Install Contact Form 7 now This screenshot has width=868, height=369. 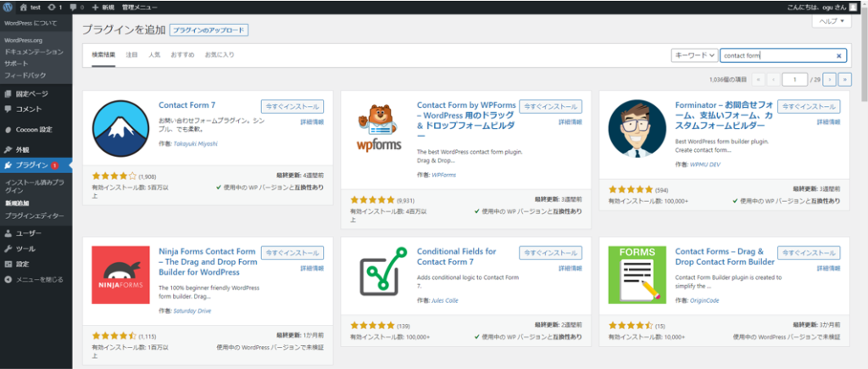pos(292,106)
